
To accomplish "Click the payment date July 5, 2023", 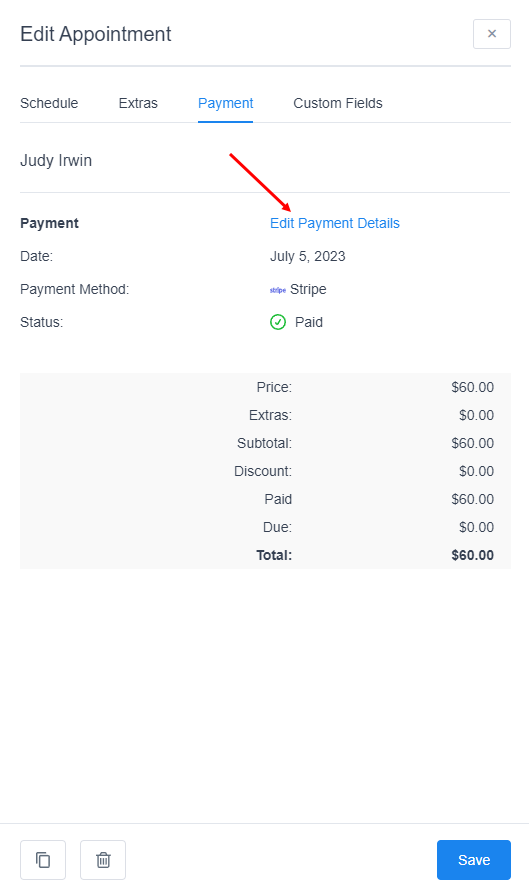I will (307, 256).
